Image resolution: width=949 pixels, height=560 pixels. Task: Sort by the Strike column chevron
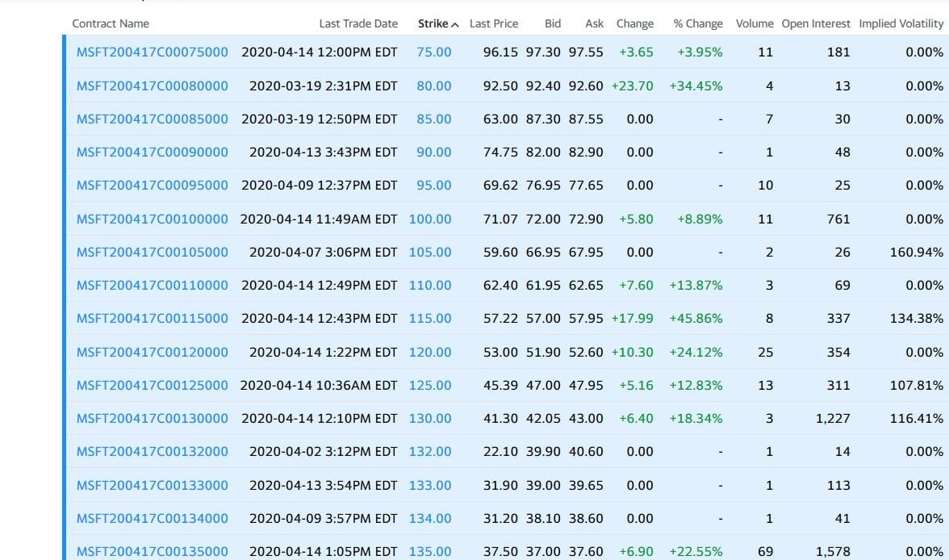(455, 24)
